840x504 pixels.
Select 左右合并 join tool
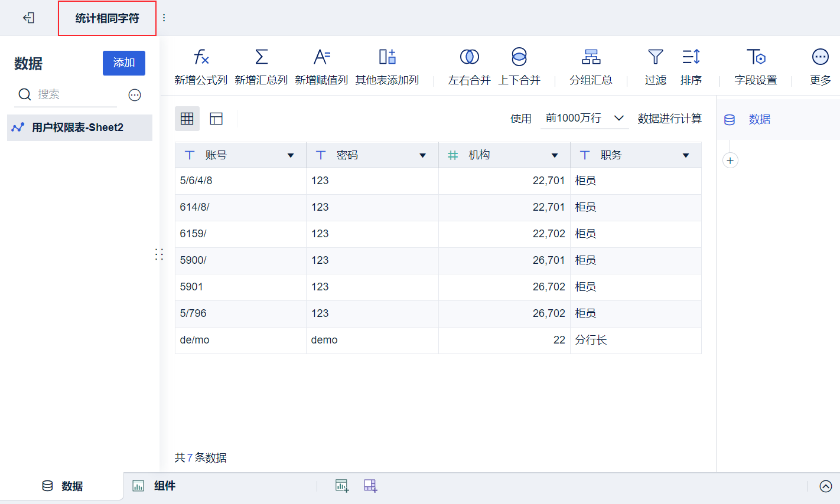pyautogui.click(x=470, y=67)
